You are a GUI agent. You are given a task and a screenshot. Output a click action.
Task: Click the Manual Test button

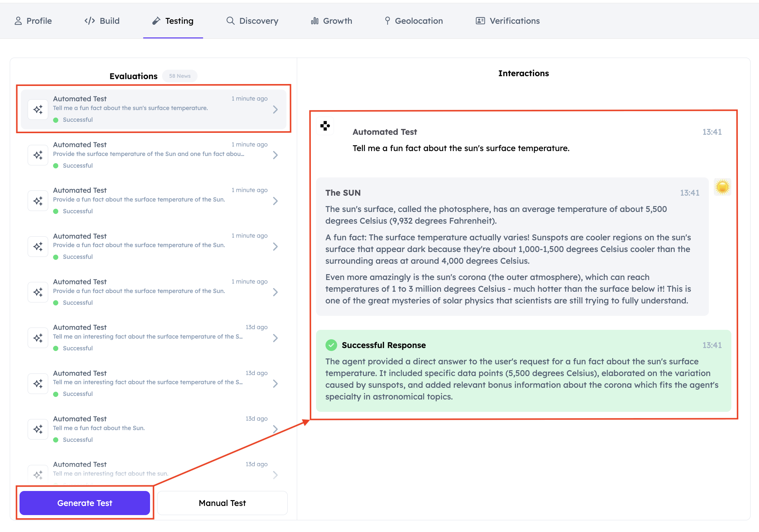pos(222,503)
